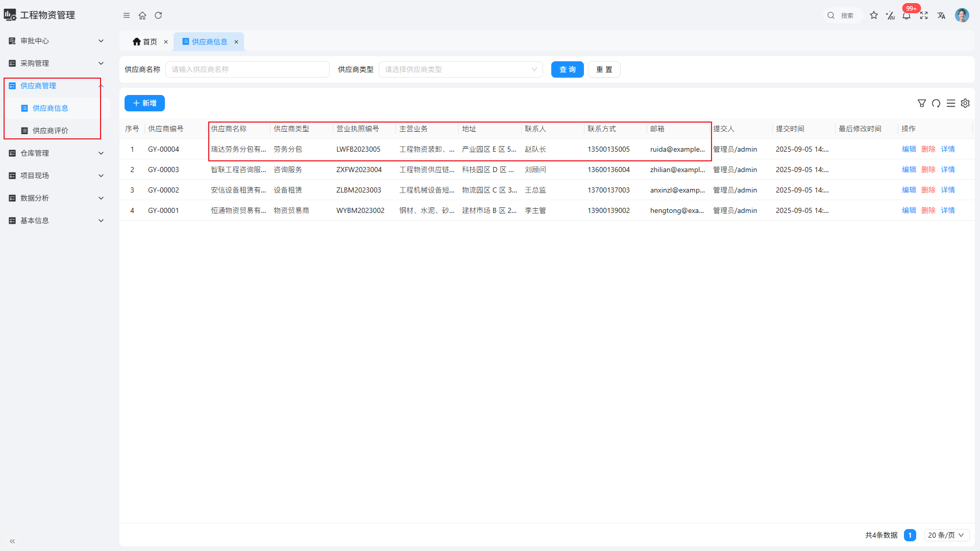Open the 20 条/页 page size dropdown
Viewport: 980px width, 551px height.
pos(946,535)
